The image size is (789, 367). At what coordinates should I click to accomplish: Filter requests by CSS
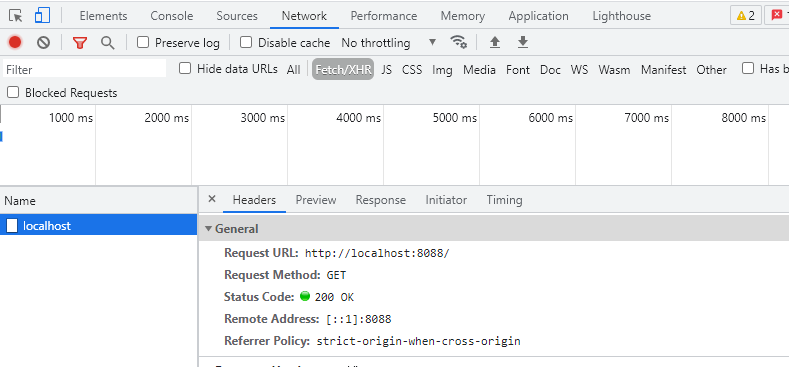412,69
